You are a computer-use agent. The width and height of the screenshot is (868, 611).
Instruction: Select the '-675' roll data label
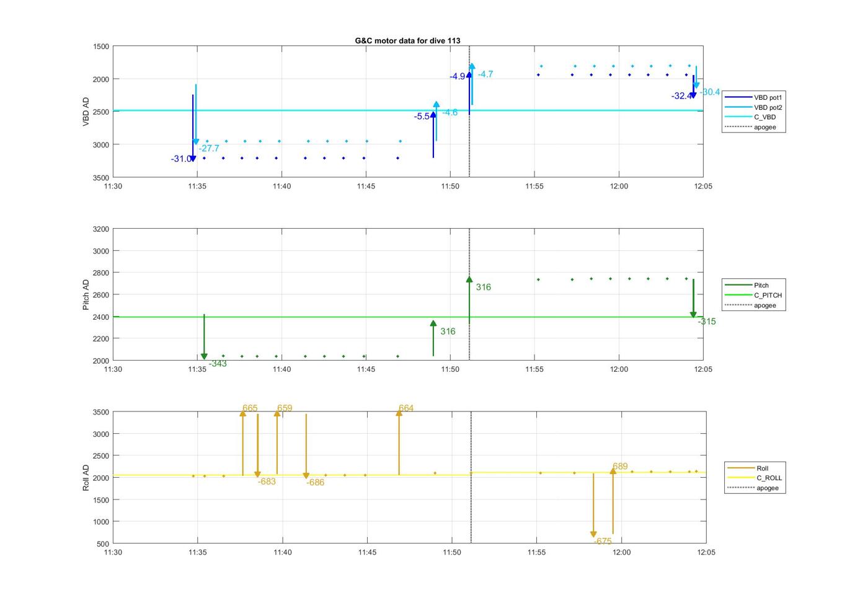(x=603, y=542)
